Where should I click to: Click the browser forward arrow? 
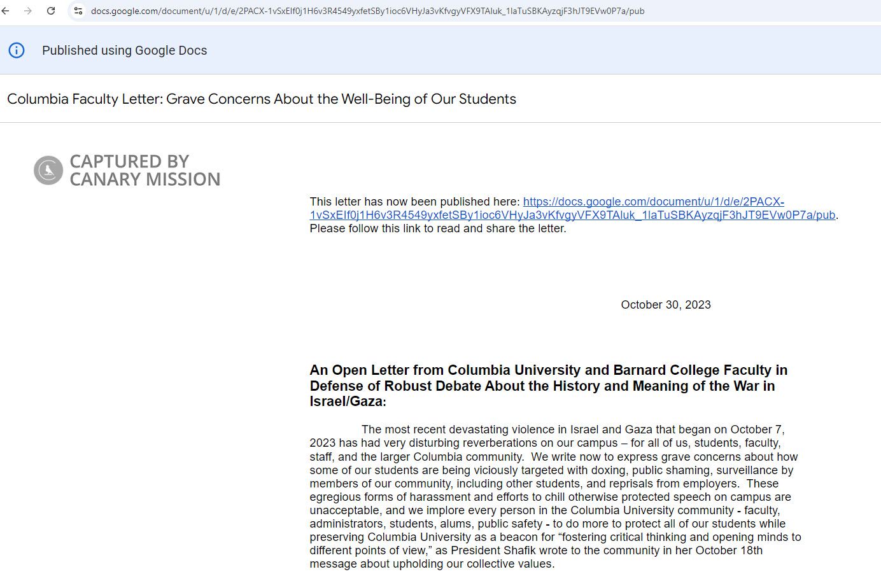pos(28,11)
